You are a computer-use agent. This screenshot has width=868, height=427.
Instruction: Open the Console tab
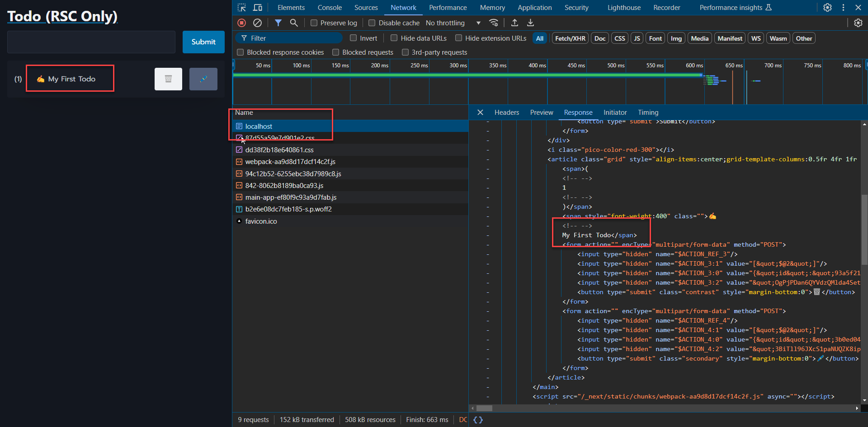point(330,8)
